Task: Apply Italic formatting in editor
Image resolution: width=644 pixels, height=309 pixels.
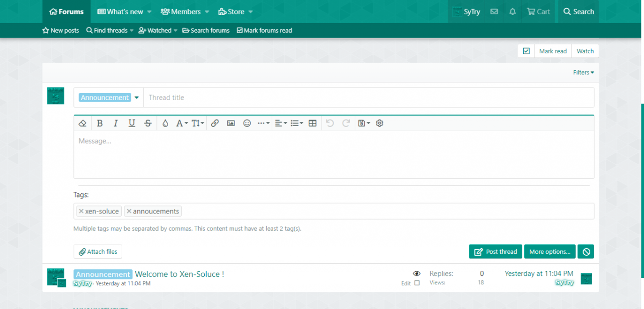Action: 116,123
